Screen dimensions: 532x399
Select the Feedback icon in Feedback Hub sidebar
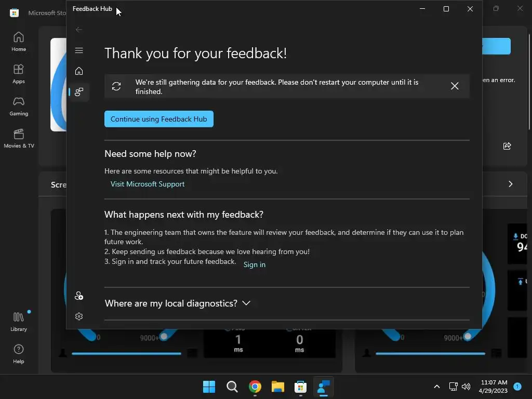[x=79, y=91]
